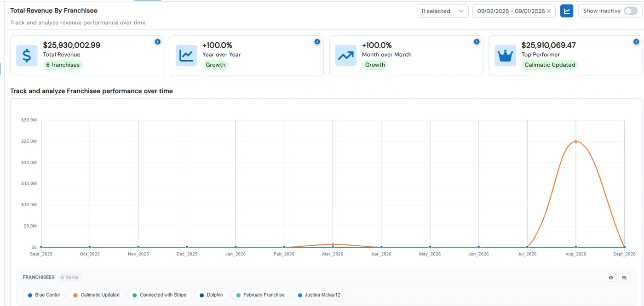Click the +100.0% Year over Year value
Viewport: 644px width, 306px height.
218,45
